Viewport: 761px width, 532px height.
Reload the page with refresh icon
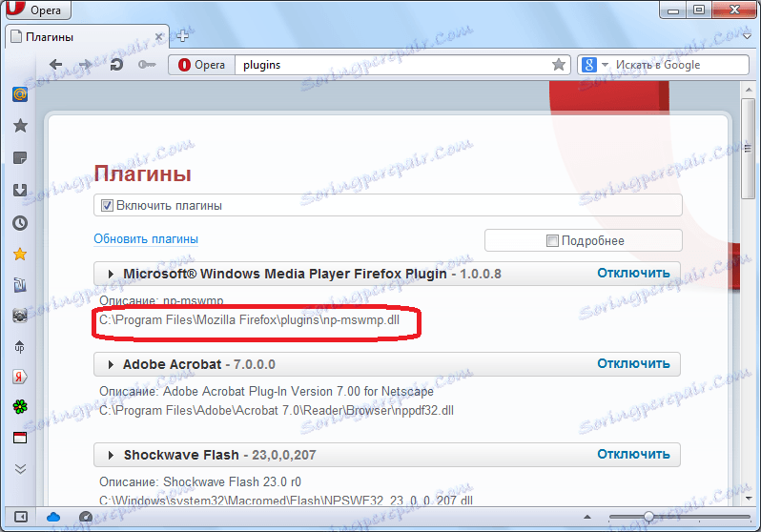point(116,65)
